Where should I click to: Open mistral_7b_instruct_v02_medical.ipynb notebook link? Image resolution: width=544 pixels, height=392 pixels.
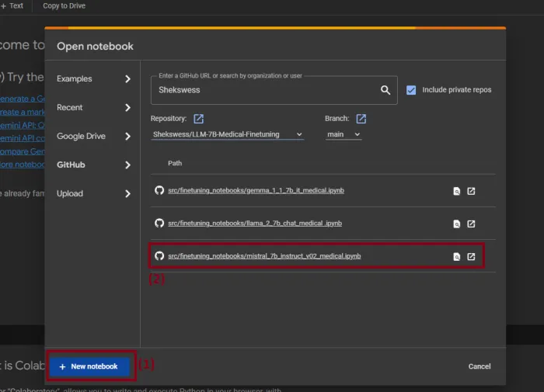(x=264, y=256)
